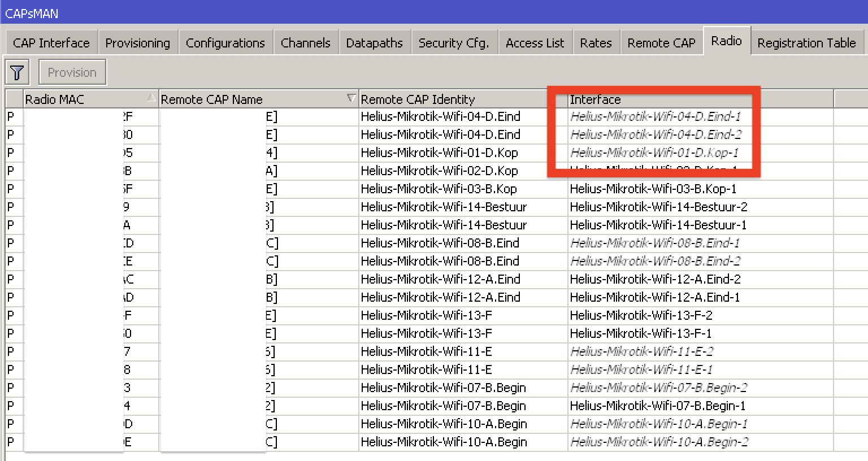Viewport: 868px width, 461px height.
Task: Open the Security Cfg. tab
Action: coord(454,42)
